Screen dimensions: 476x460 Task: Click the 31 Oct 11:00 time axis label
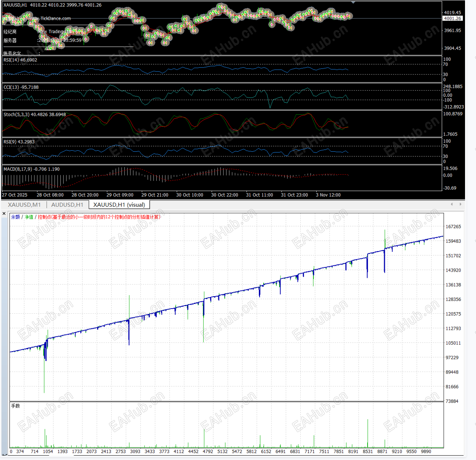[x=260, y=195]
